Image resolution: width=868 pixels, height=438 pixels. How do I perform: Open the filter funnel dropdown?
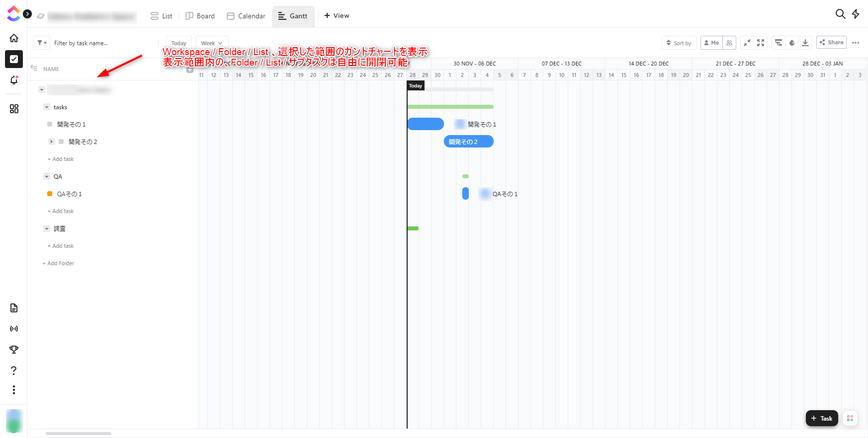pyautogui.click(x=42, y=43)
